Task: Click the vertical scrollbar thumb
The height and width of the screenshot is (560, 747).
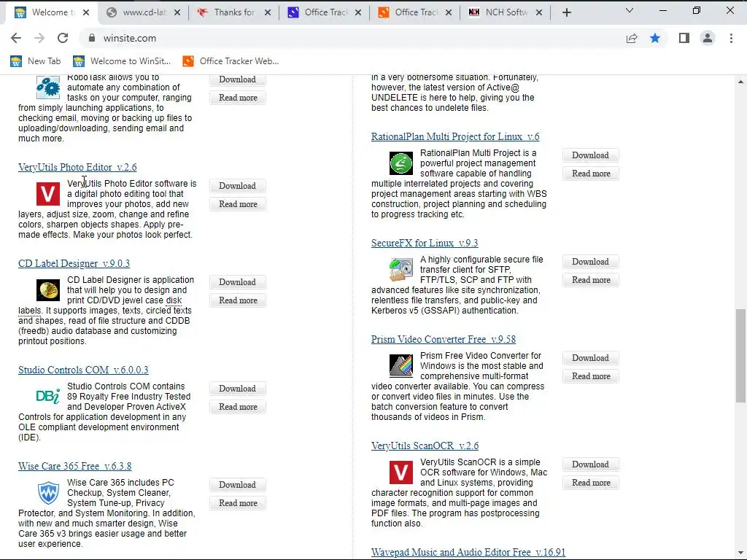Action: [x=740, y=356]
